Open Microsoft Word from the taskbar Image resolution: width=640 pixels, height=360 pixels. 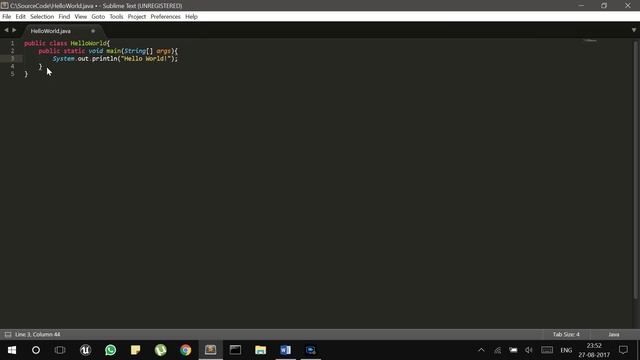click(286, 350)
